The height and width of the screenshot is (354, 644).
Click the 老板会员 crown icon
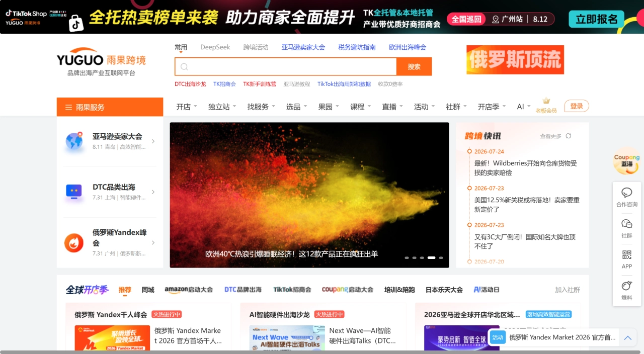tap(546, 101)
